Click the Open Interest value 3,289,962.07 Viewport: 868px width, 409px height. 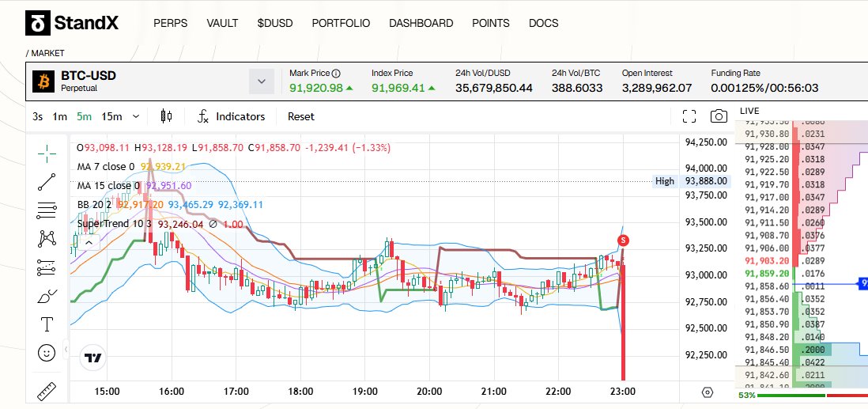pyautogui.click(x=657, y=88)
